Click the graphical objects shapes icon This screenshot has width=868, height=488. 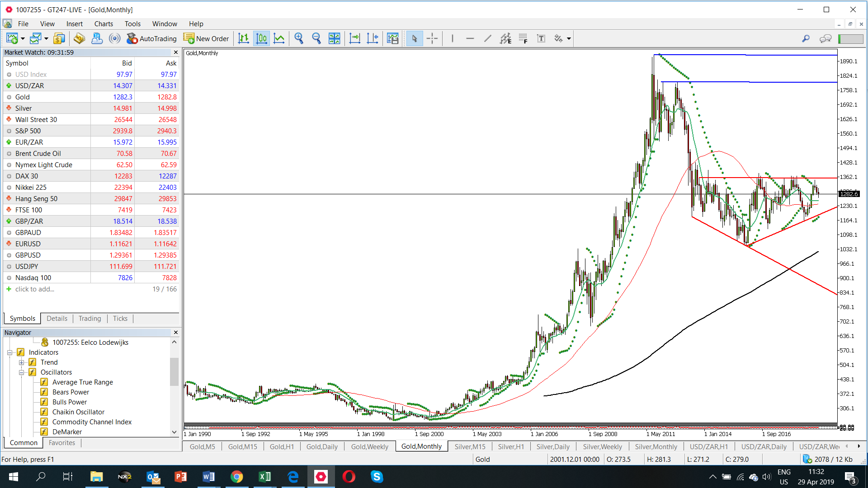click(x=559, y=38)
